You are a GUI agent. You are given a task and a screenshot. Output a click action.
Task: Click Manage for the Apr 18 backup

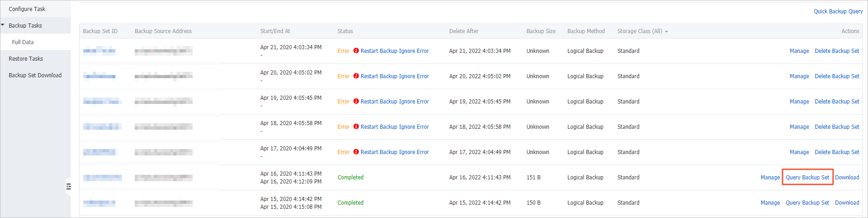click(799, 127)
